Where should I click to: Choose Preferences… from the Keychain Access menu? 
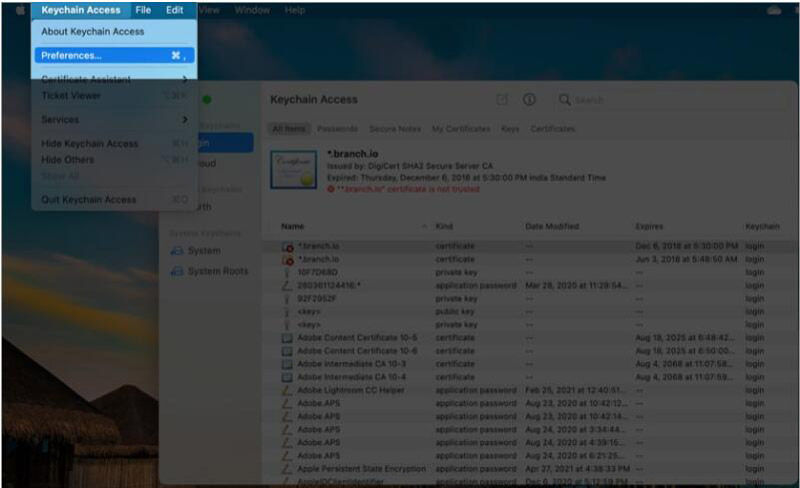[x=114, y=55]
